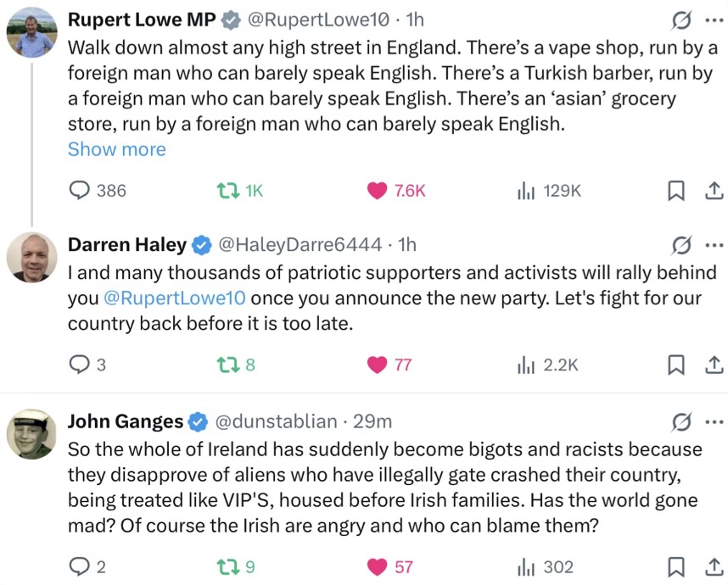The height and width of the screenshot is (585, 728).
Task: Expand tweet with Show more link
Action: (x=116, y=149)
